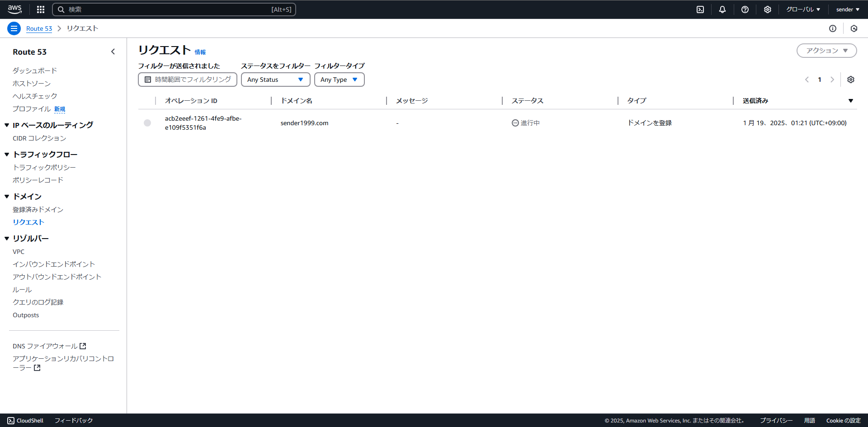The width and height of the screenshot is (868, 427).
Task: Open the AWS services grid menu
Action: click(x=41, y=9)
